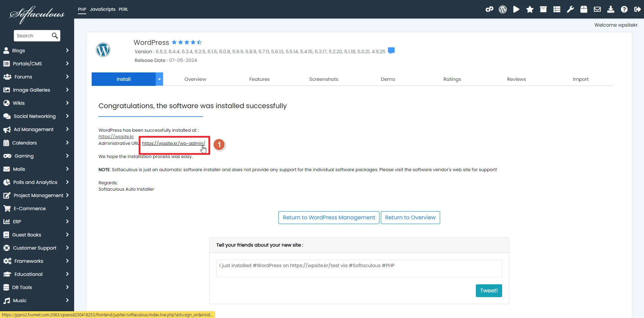The height and width of the screenshot is (318, 644).
Task: Open the Import tab
Action: click(581, 79)
